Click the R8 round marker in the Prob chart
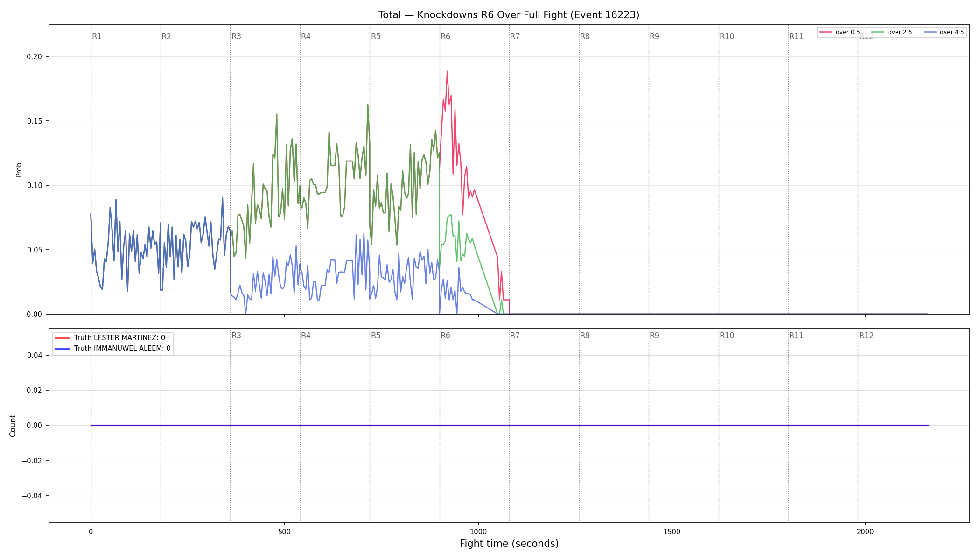Screen dimensions: 980x560 point(585,36)
